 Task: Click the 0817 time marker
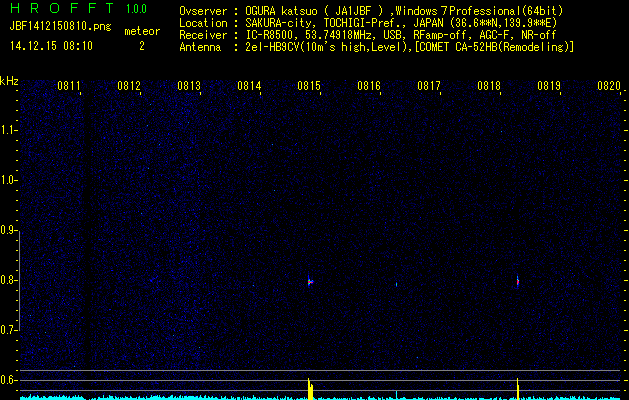pos(429,85)
